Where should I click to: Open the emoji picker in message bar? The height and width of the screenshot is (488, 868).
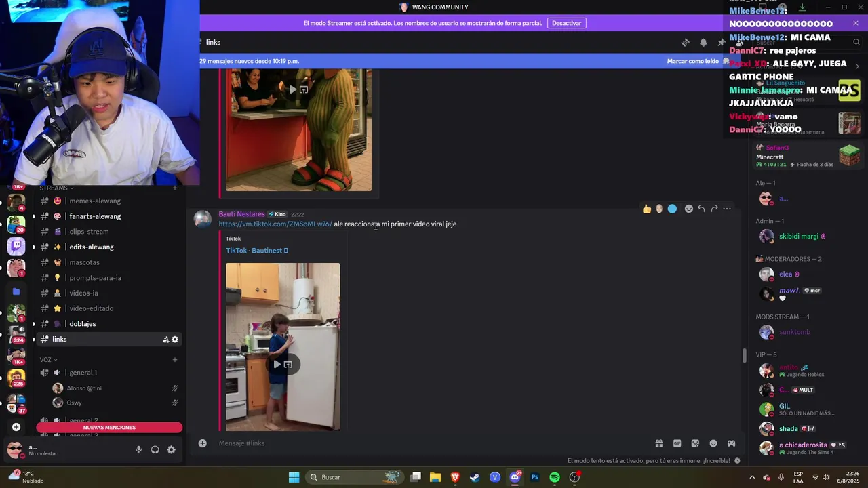(713, 443)
